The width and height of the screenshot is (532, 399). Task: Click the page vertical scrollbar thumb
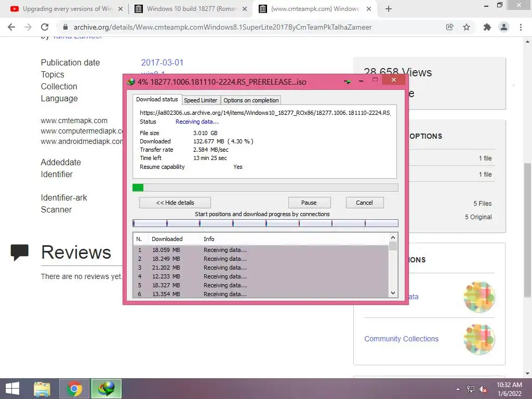527,231
